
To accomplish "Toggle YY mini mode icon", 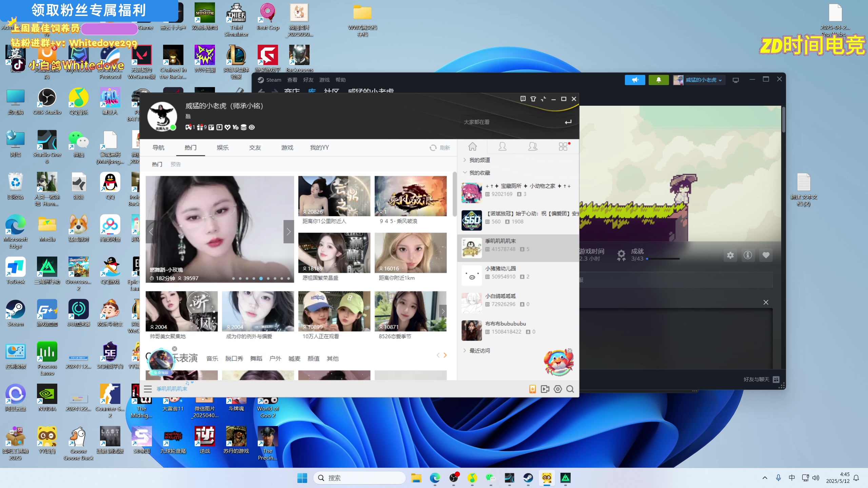I will tap(543, 99).
